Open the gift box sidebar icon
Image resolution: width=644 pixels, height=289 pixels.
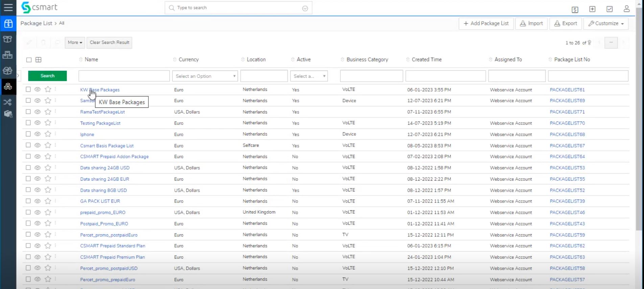coord(8,71)
